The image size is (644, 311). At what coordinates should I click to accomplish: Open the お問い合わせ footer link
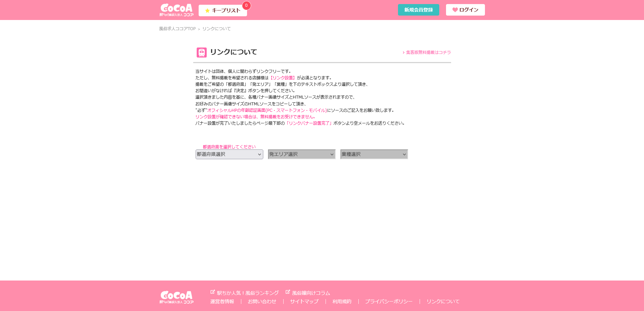pos(262,302)
